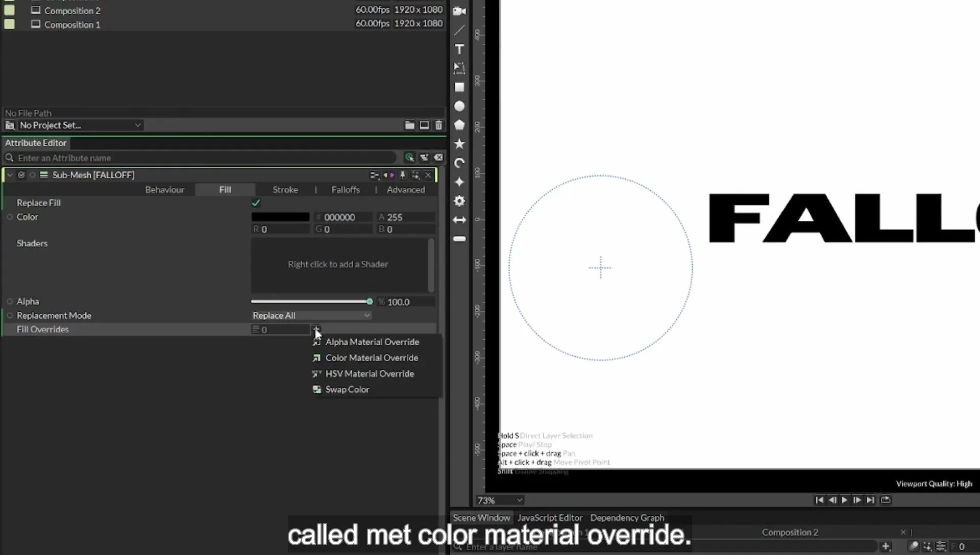This screenshot has width=980, height=555.
Task: Pin the Sub-Mesh attribute panel
Action: tap(402, 175)
